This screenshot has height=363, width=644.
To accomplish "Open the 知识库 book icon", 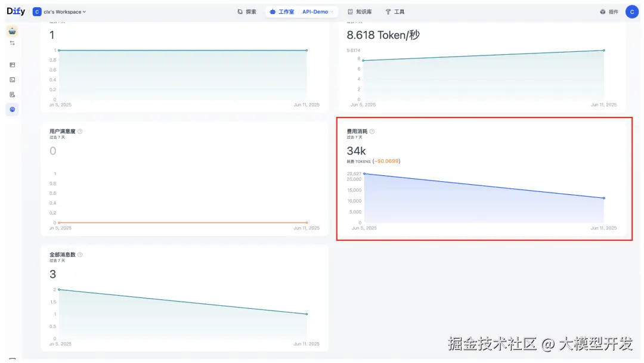I will pyautogui.click(x=351, y=11).
